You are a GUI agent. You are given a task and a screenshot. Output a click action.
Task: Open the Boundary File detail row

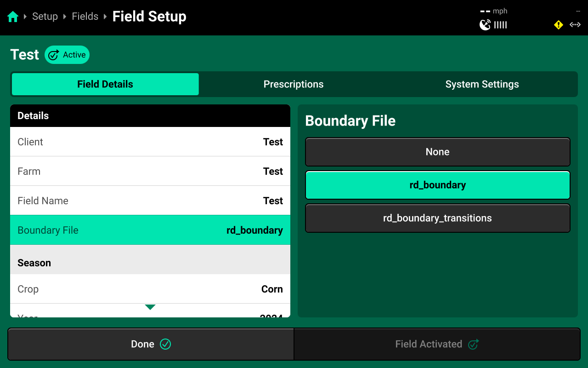(x=150, y=230)
